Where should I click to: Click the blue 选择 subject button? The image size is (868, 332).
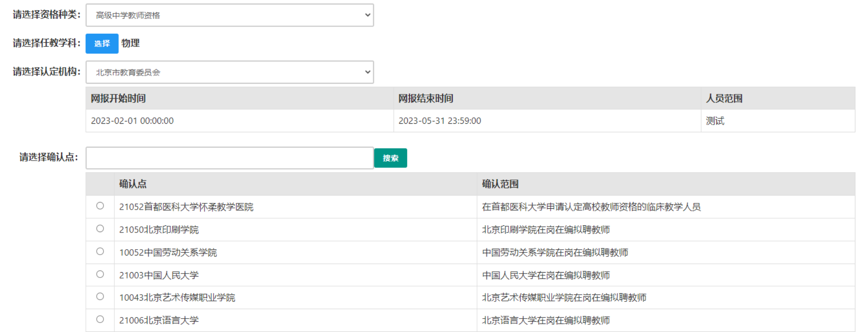click(x=102, y=44)
